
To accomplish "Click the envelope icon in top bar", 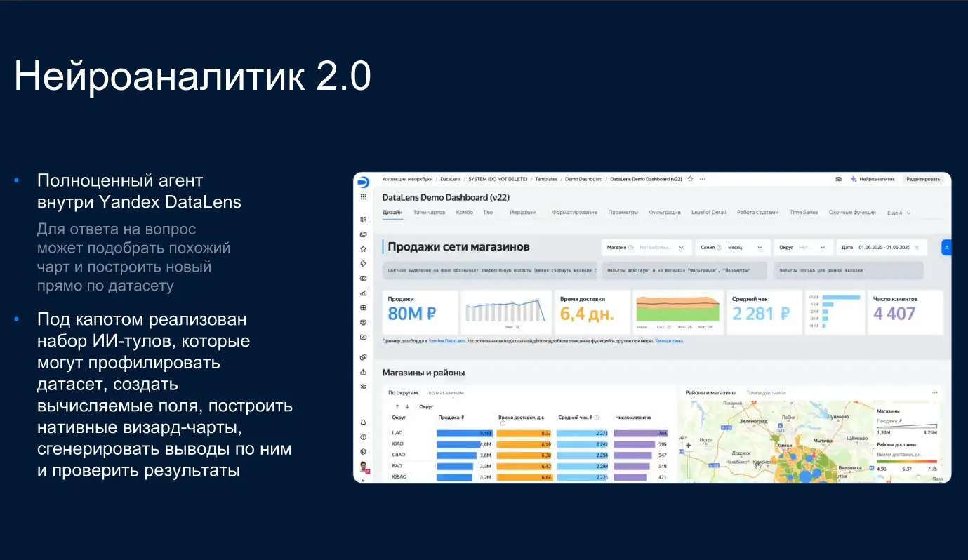I will [x=838, y=179].
